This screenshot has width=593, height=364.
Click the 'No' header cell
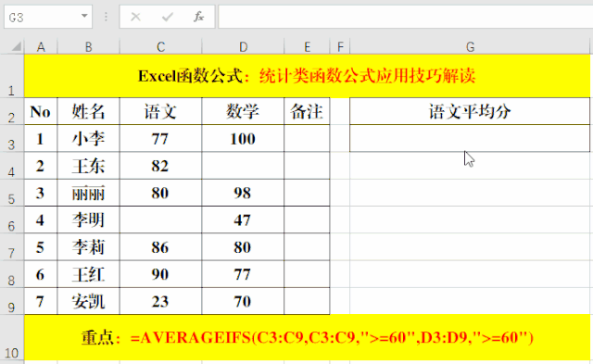41,111
